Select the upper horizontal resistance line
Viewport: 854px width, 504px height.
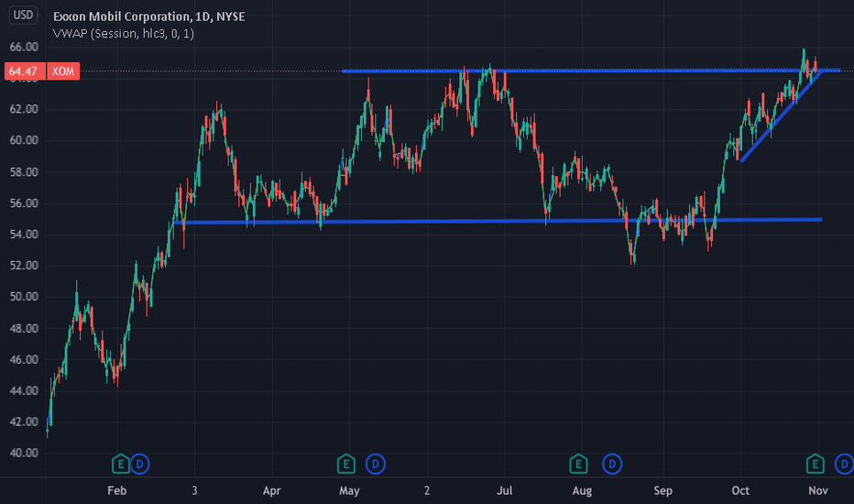coord(591,71)
